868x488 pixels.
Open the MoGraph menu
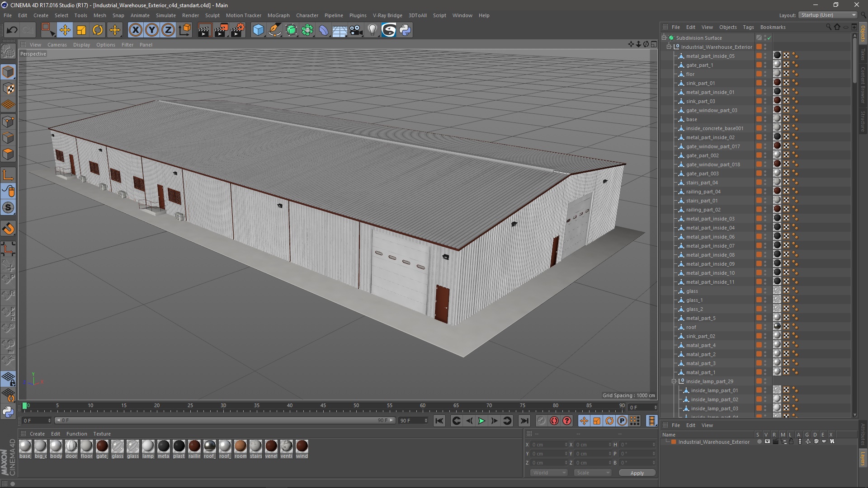pyautogui.click(x=278, y=15)
